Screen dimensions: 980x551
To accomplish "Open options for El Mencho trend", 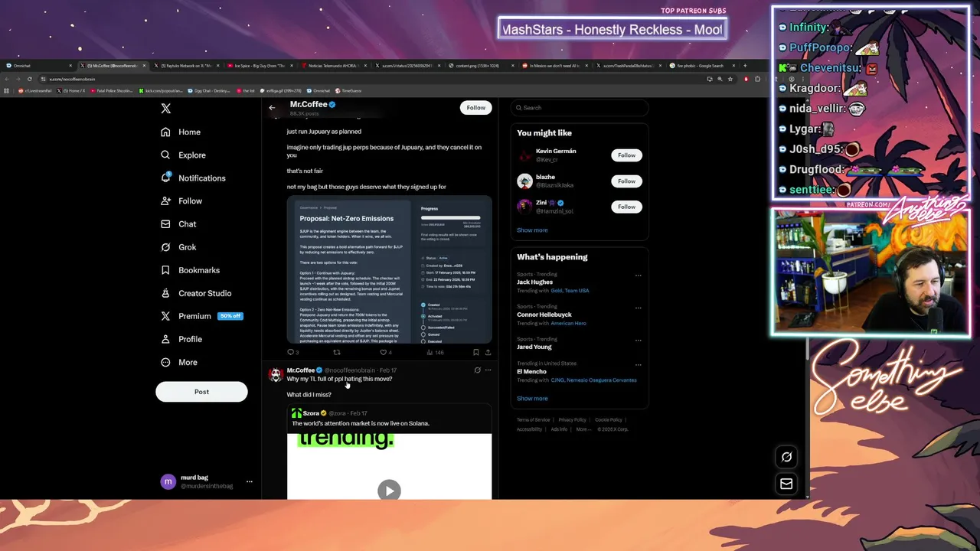I will [638, 364].
